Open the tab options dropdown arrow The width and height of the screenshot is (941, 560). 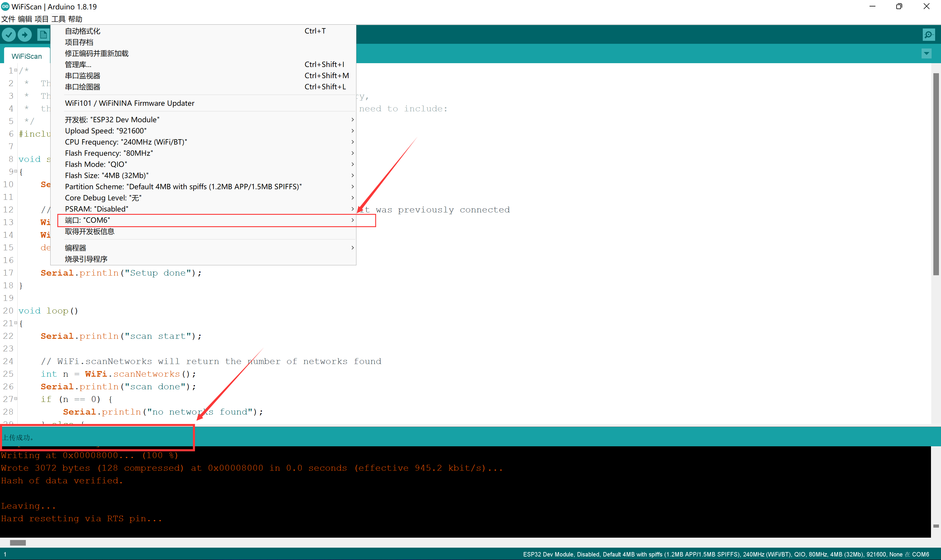[926, 53]
